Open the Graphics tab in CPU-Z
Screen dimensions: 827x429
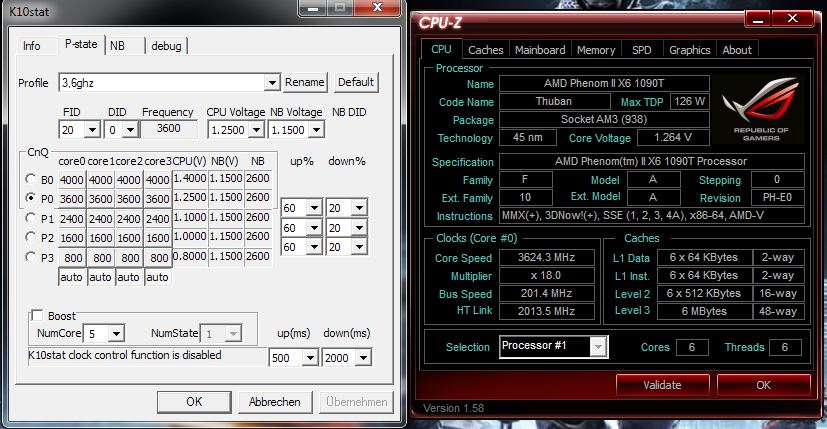(690, 50)
